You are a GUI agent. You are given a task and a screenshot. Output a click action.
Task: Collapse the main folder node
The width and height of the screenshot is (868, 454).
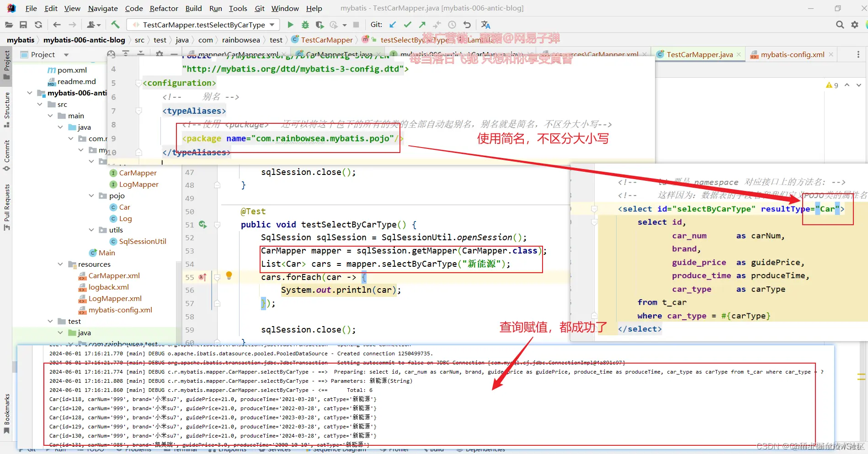pos(50,116)
